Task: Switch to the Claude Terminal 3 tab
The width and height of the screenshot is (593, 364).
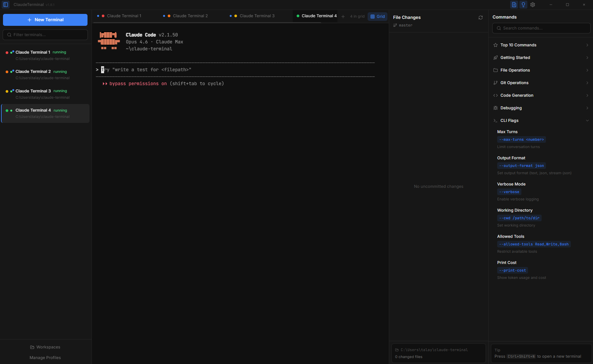Action: [257, 16]
